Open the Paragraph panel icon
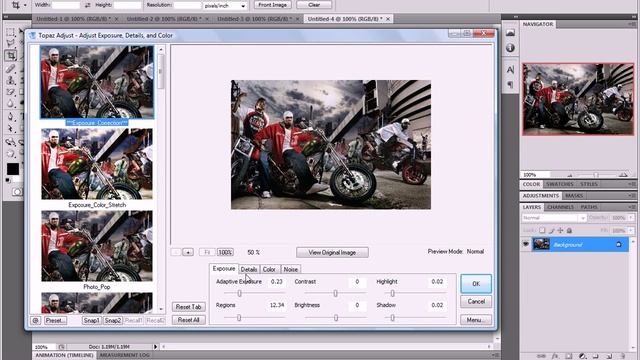The height and width of the screenshot is (360, 640). coord(510,84)
